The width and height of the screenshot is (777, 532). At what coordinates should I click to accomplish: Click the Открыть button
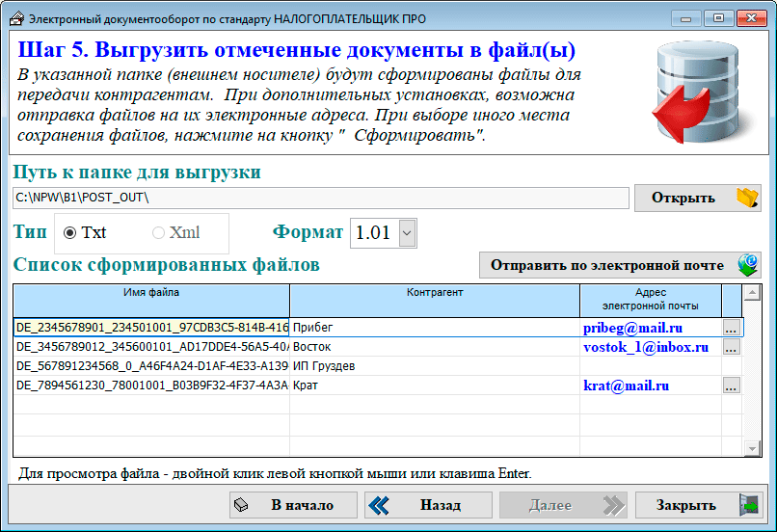coord(698,198)
